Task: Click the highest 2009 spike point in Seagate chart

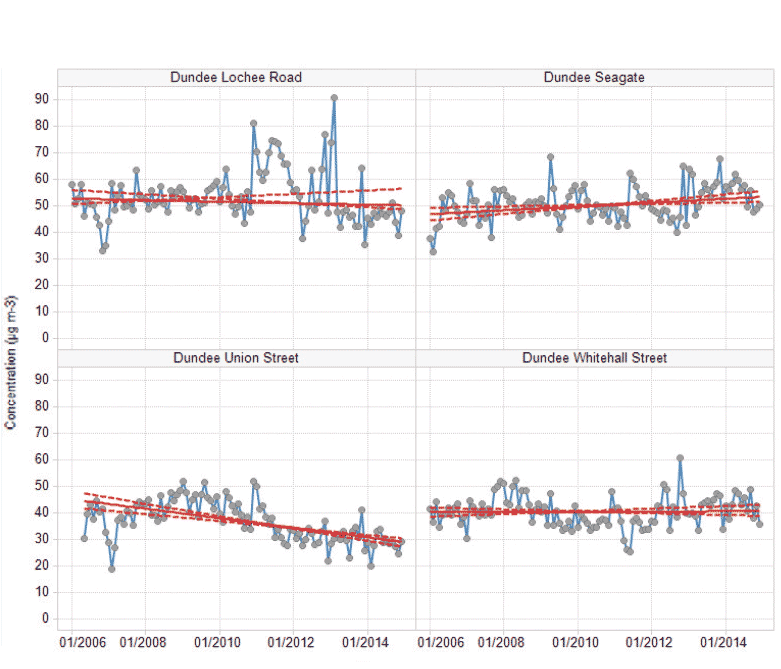Action: point(550,157)
